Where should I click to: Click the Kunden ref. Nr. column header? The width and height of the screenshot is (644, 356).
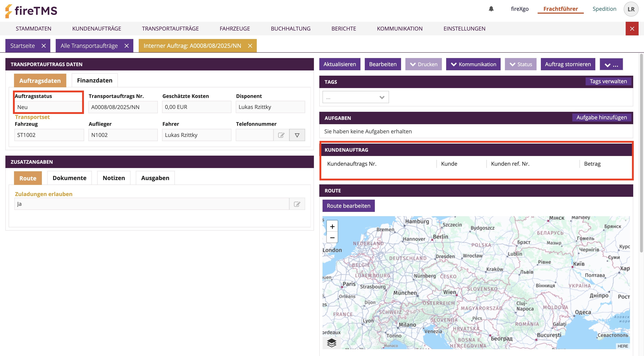click(x=510, y=164)
